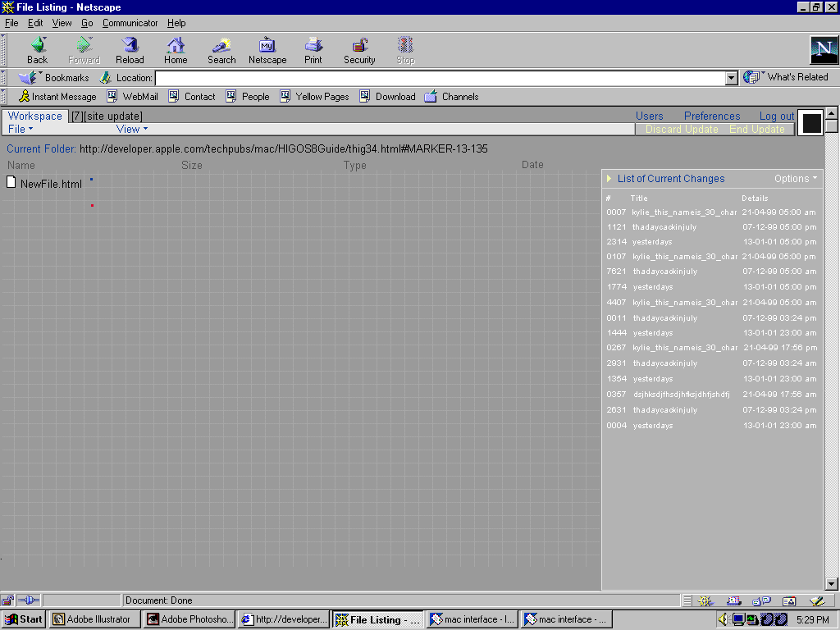The height and width of the screenshot is (630, 840).
Task: Collapse the List of Current Changes triangle
Action: point(609,179)
